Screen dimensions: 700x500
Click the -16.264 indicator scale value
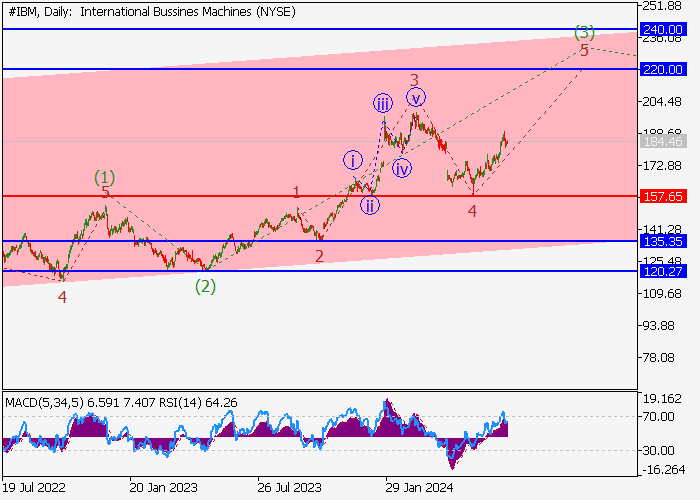663,470
